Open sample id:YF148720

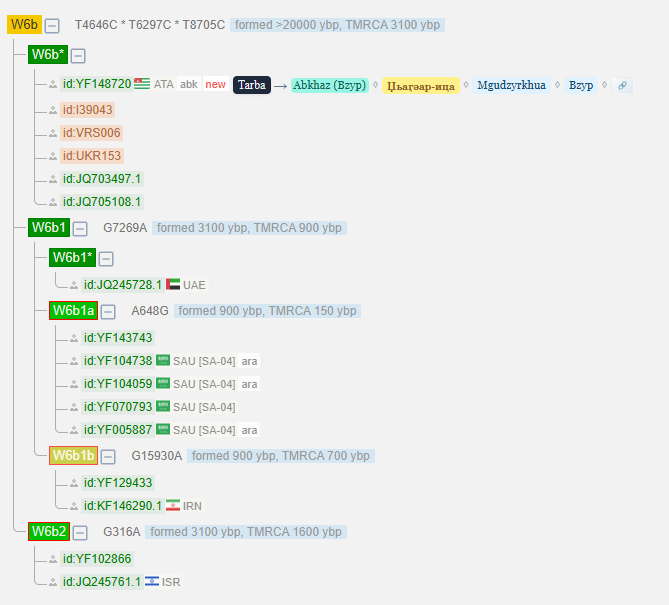pos(97,84)
